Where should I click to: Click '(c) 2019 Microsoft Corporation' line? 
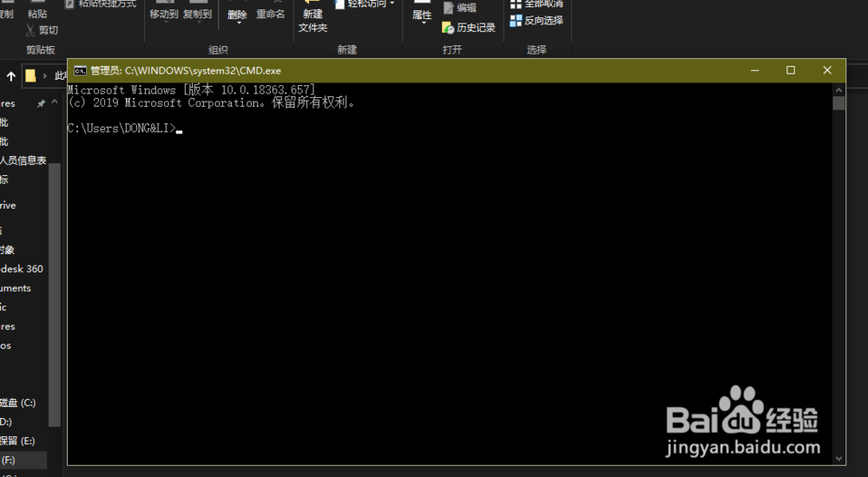(x=211, y=103)
